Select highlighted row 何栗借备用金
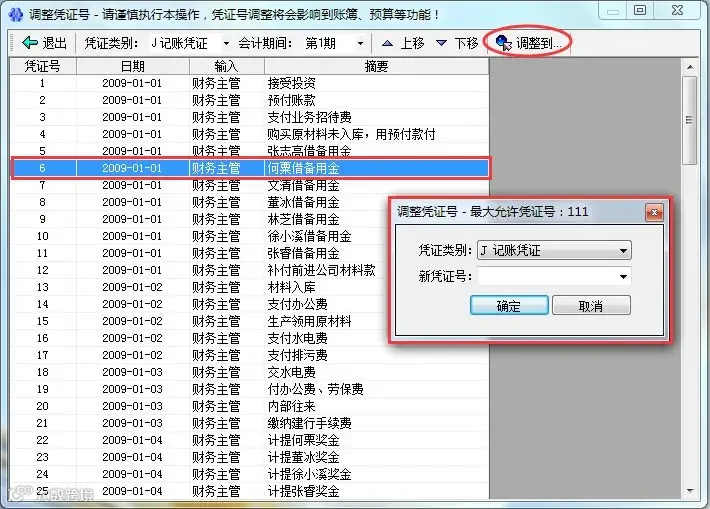The height and width of the screenshot is (509, 710). (x=249, y=168)
